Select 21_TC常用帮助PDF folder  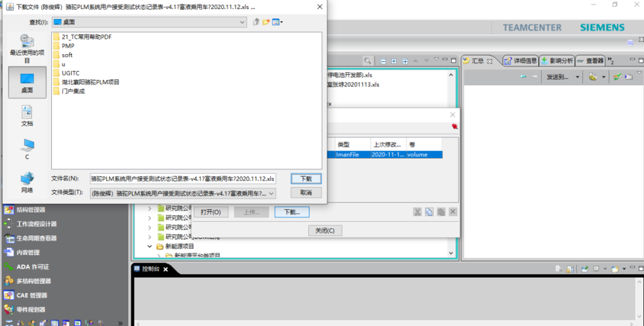pyautogui.click(x=82, y=37)
